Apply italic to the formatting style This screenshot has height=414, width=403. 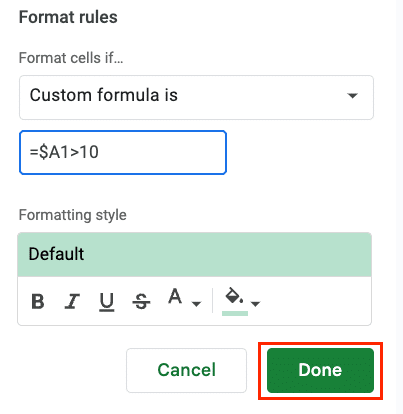[72, 301]
